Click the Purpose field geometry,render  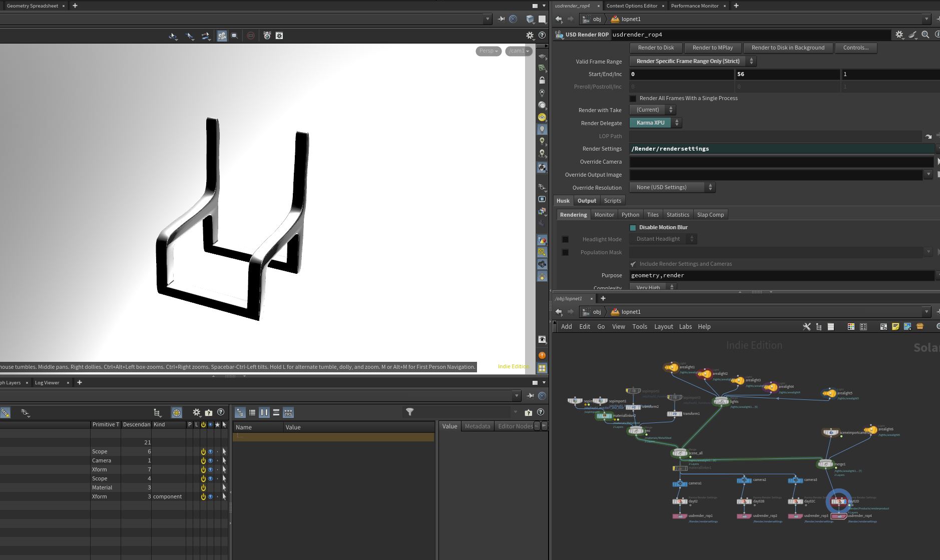782,275
